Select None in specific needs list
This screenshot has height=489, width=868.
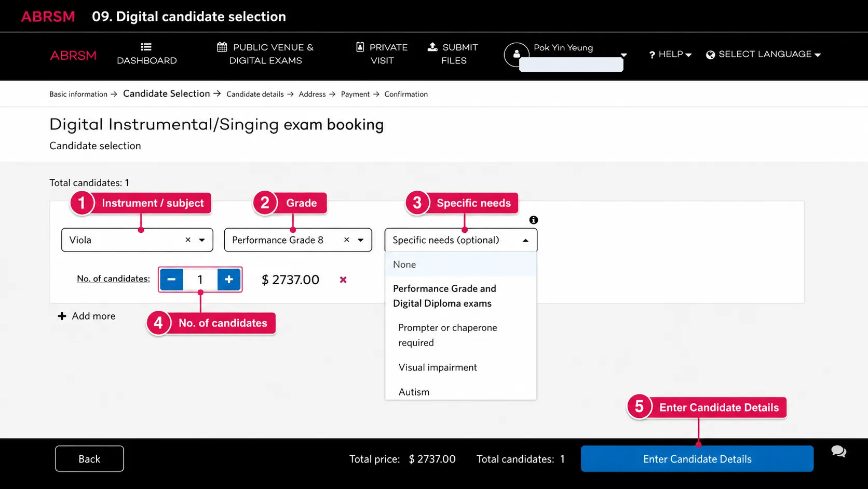461,265
